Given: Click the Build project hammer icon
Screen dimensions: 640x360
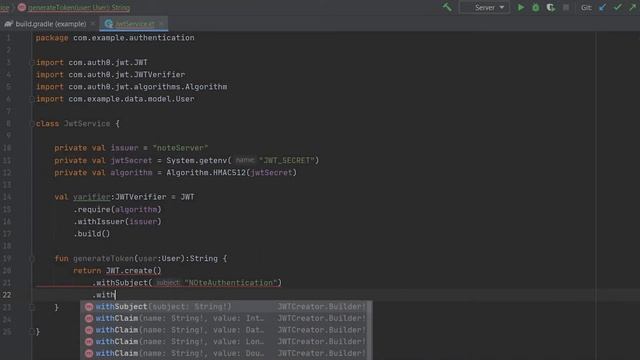Looking at the screenshot, I should [x=447, y=7].
